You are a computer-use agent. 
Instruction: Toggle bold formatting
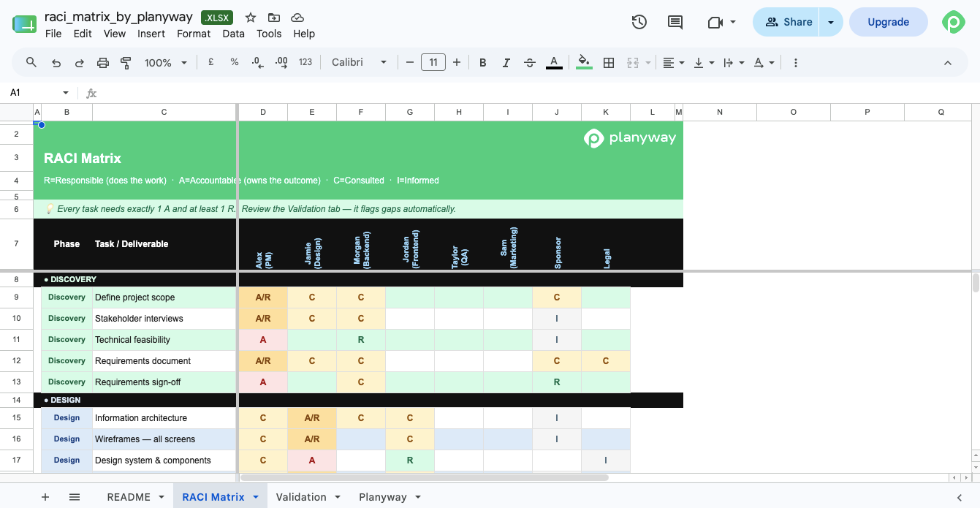(483, 63)
